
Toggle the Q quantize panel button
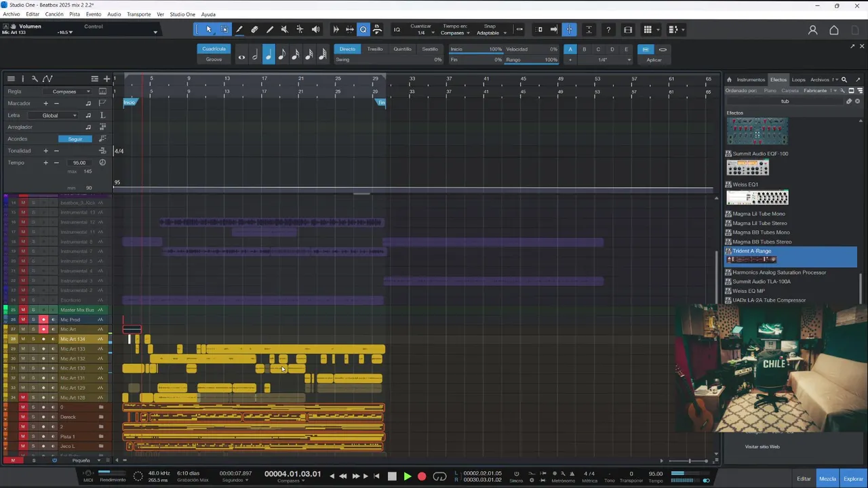tap(363, 29)
